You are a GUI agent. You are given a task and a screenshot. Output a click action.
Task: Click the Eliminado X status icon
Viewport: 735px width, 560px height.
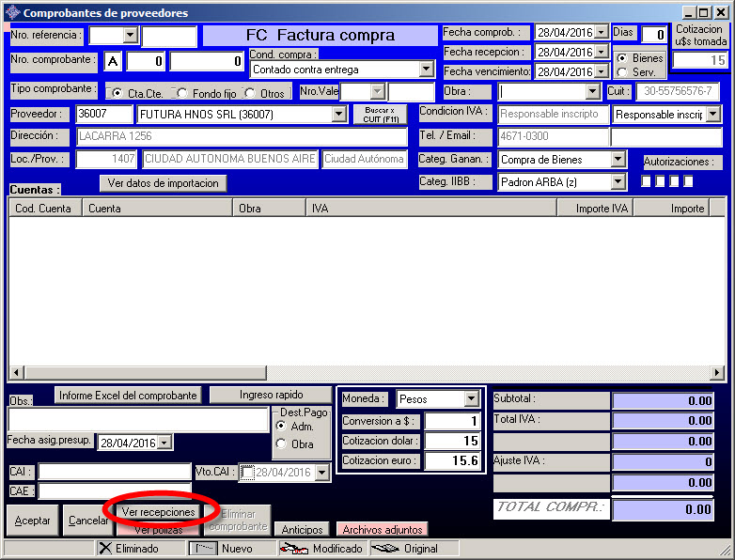point(105,549)
